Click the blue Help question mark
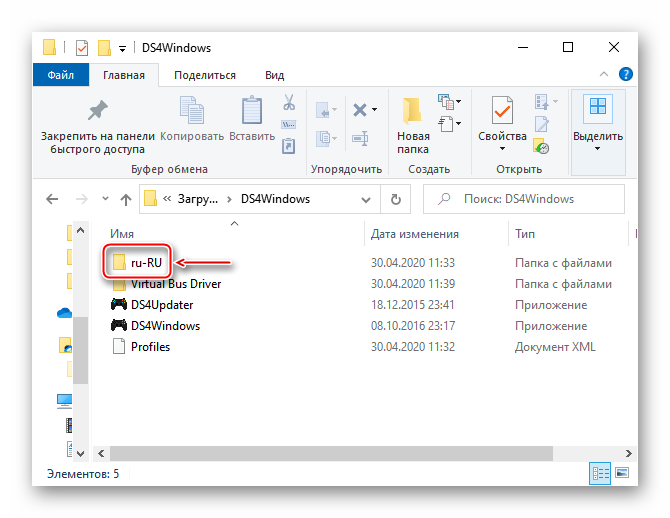Screen dimensions: 670x518 pyautogui.click(x=626, y=74)
